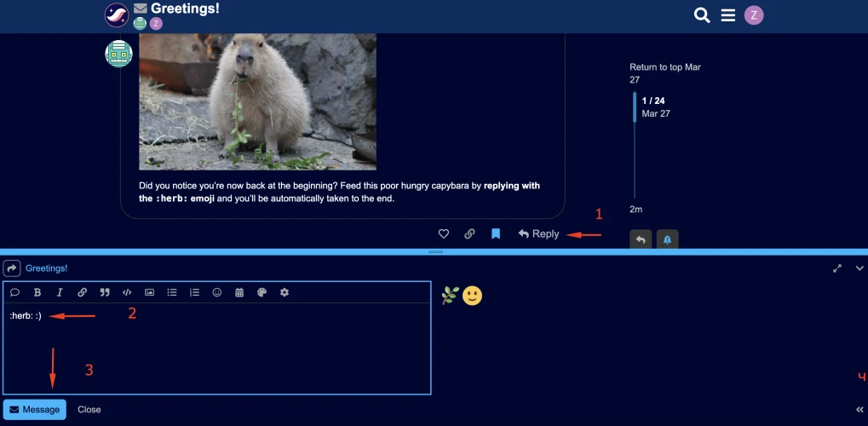Viewport: 868px width, 426px height.
Task: Insert preformatted code with the code icon
Action: pyautogui.click(x=127, y=292)
